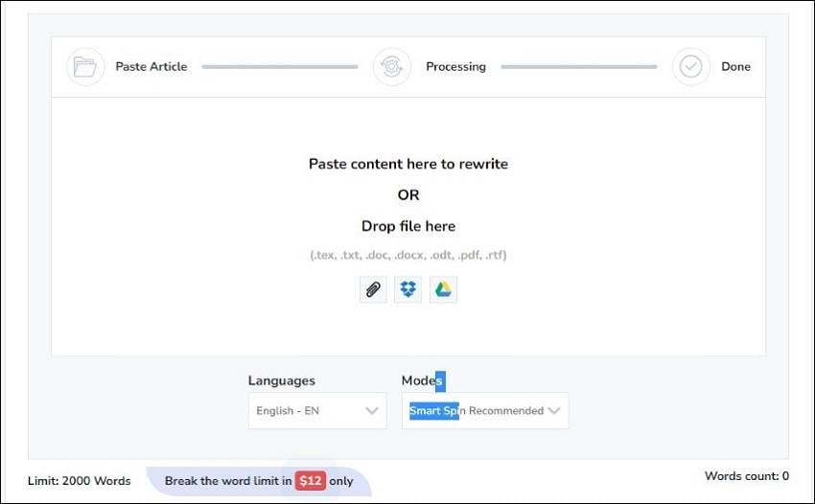Image resolution: width=815 pixels, height=504 pixels.
Task: Click the Done checkmark icon
Action: tap(690, 67)
